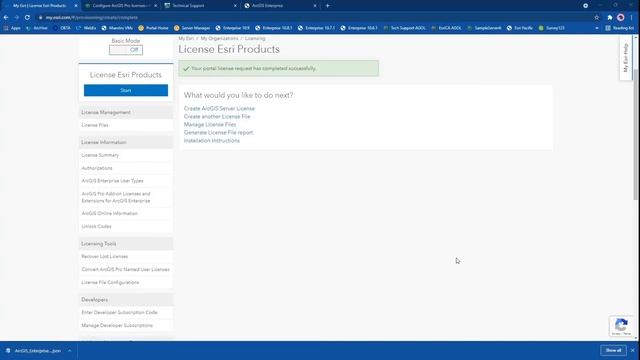Expand the download item options chevron
The height and width of the screenshot is (360, 640).
tap(70, 351)
